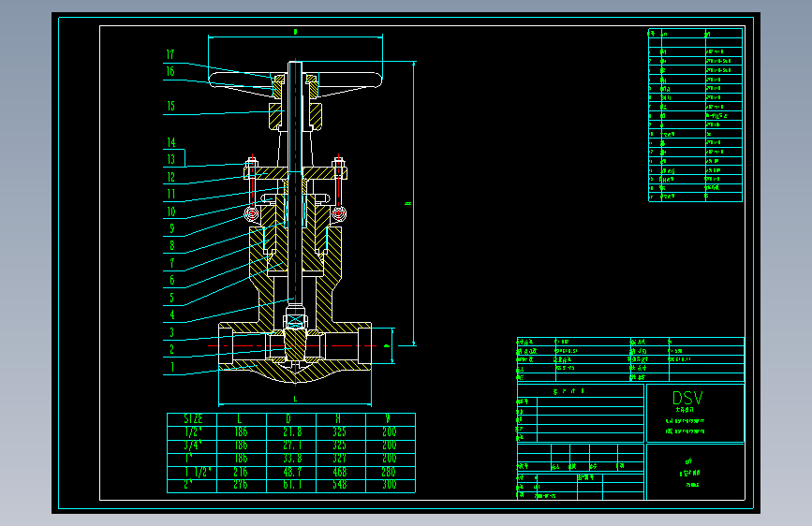Click part callout number 12
Image resolution: width=812 pixels, height=526 pixels.
(170, 177)
